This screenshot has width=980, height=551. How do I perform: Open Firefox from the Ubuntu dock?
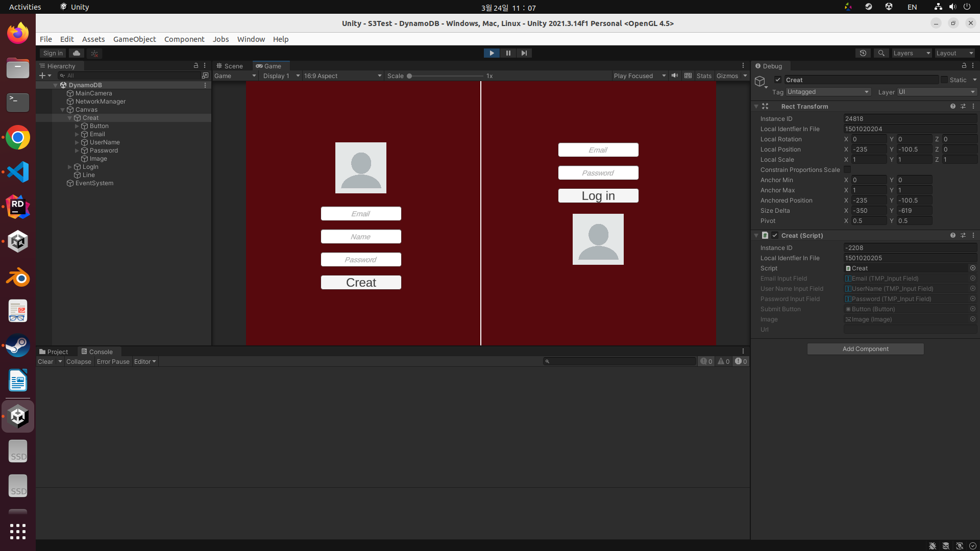pos(18,33)
